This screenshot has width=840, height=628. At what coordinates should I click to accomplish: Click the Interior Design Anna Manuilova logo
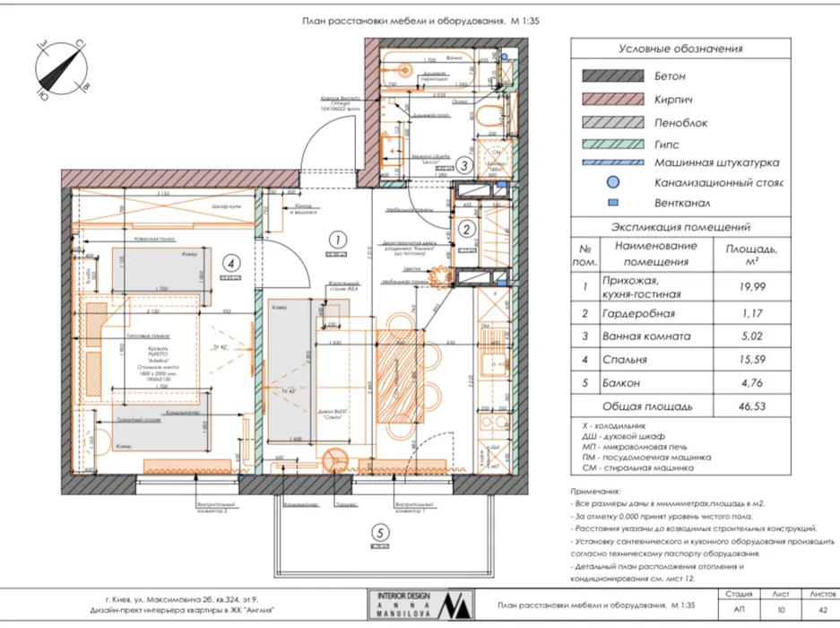pos(421,605)
